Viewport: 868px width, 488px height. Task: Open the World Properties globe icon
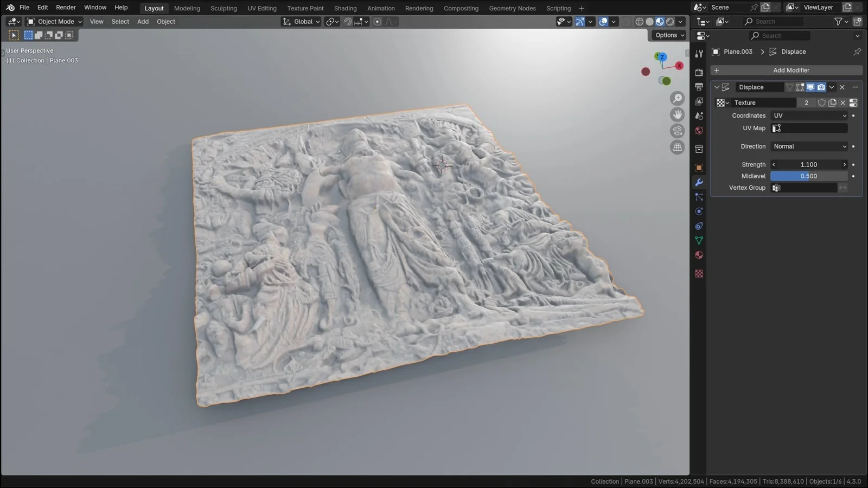699,130
